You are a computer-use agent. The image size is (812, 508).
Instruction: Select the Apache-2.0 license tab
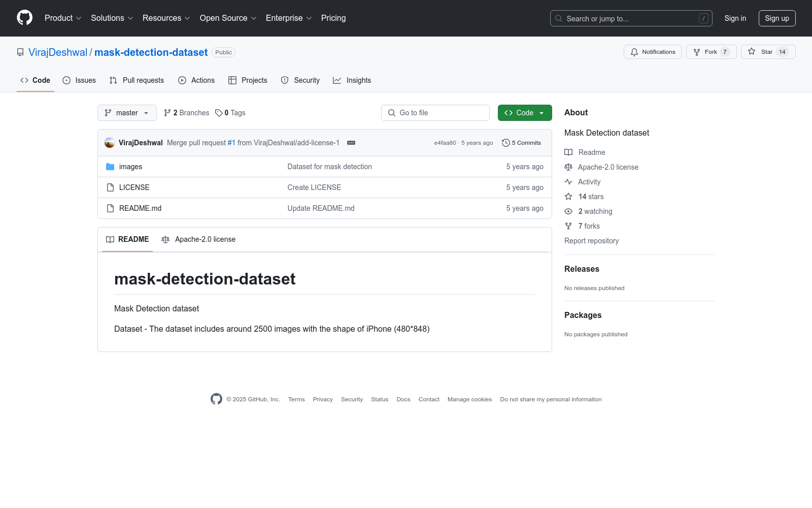[x=198, y=239]
